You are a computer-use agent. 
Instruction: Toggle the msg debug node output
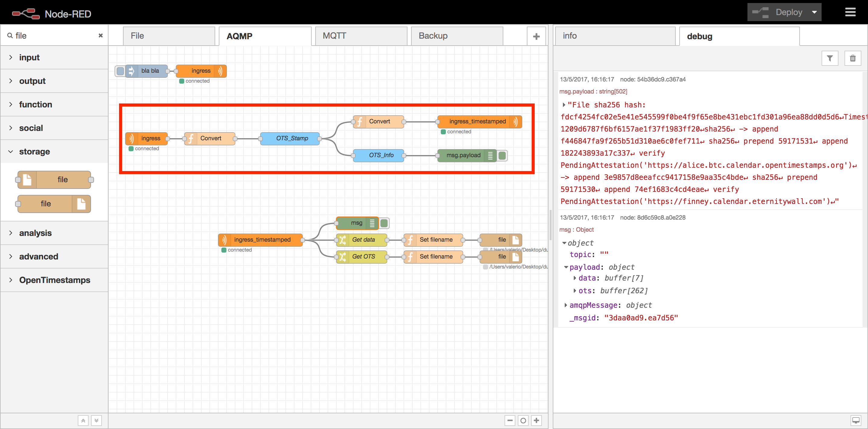tap(384, 223)
